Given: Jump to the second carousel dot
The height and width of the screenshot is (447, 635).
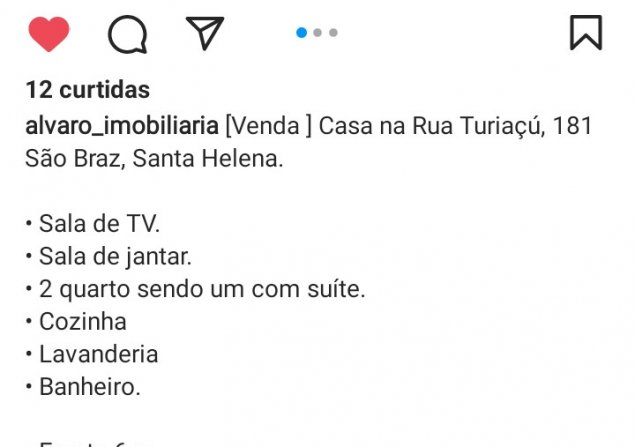Looking at the screenshot, I should pos(318,33).
